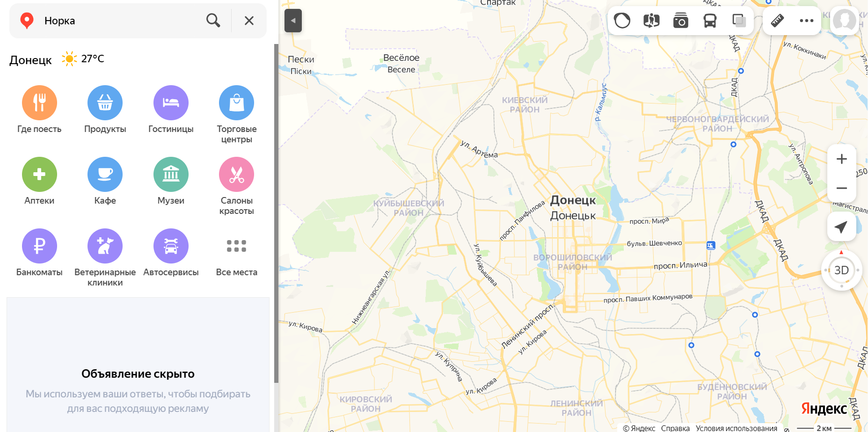
Task: Open the Торговые центры category
Action: [x=236, y=115]
